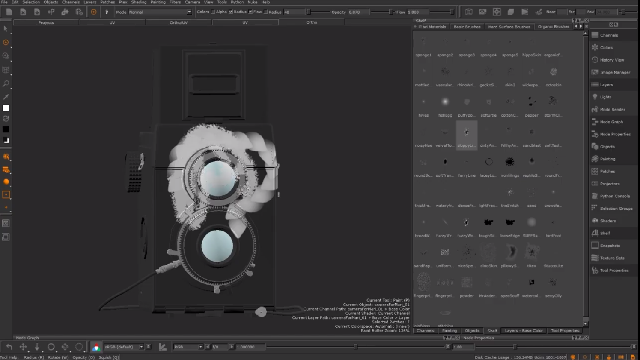Screen dimensions: 640x360
Task: Choose the Zoom magnifier tool
Action: [6, 83]
